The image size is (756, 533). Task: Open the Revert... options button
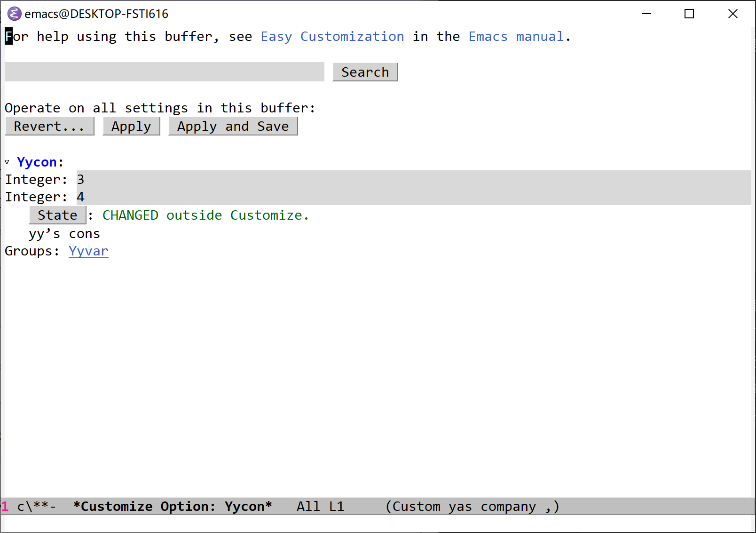[49, 127]
